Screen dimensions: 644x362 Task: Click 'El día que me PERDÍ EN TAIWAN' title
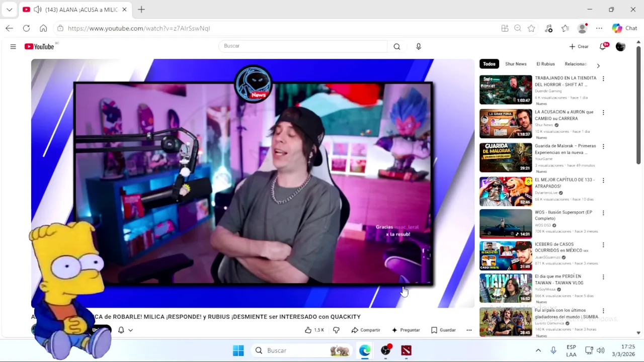(559, 280)
